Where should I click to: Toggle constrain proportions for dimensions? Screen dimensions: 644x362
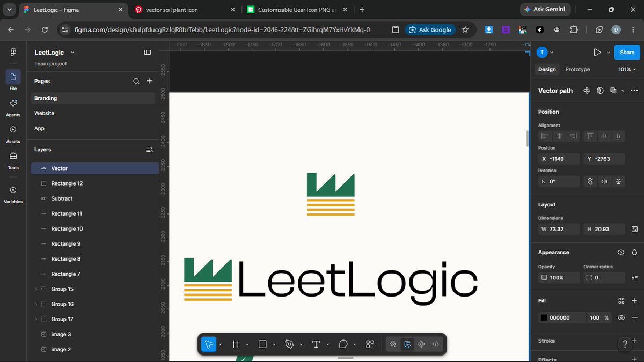click(635, 229)
